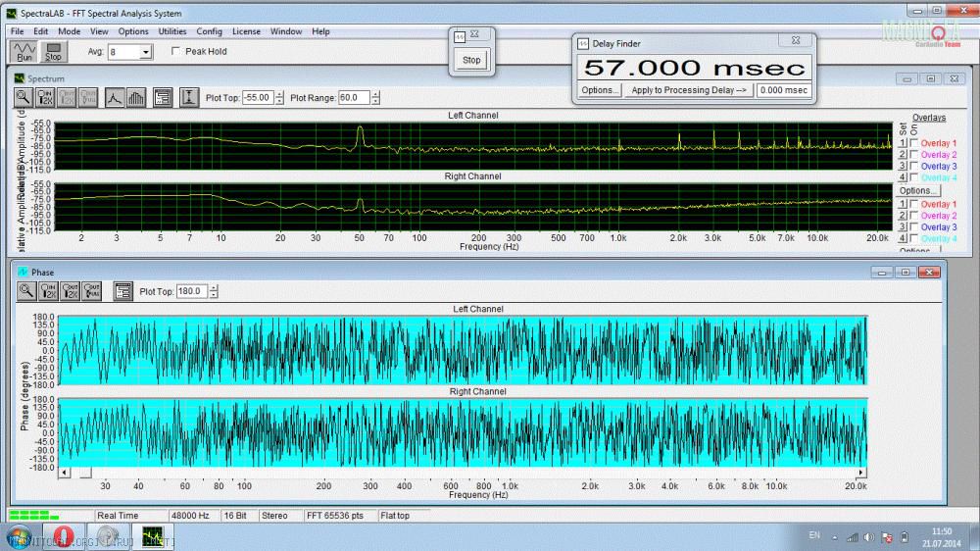The height and width of the screenshot is (551, 980).
Task: Show hidden tray icons arrow
Action: point(834,537)
